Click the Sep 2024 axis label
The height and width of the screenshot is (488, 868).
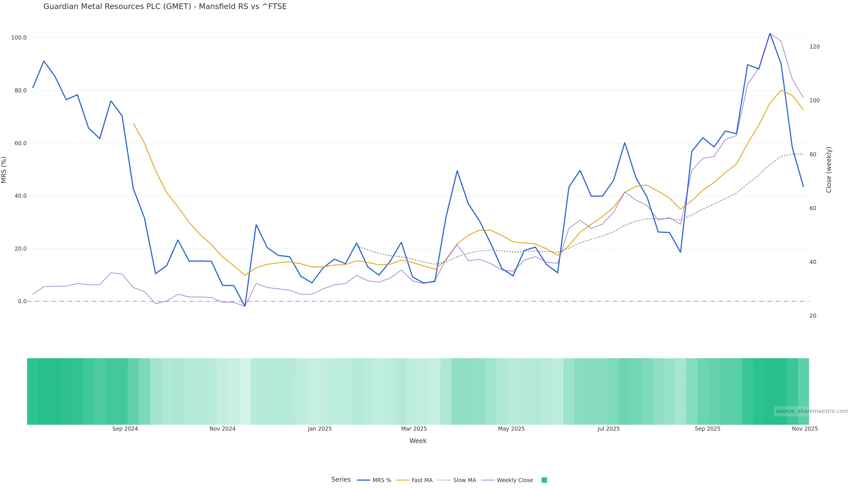(x=125, y=429)
